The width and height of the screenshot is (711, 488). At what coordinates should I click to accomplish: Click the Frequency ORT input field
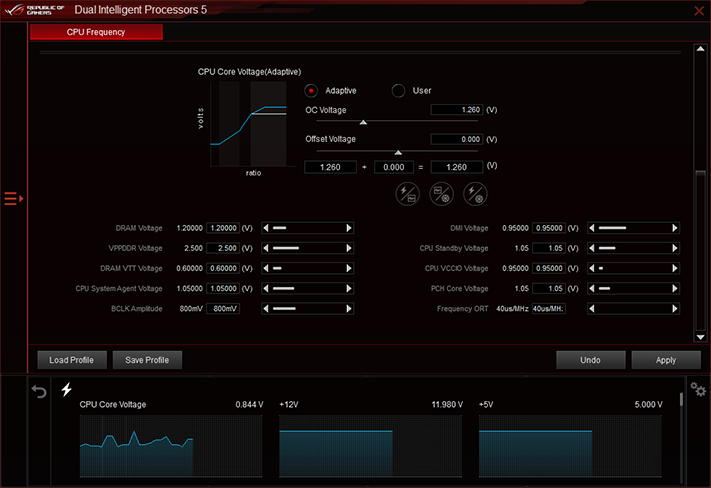pos(549,309)
